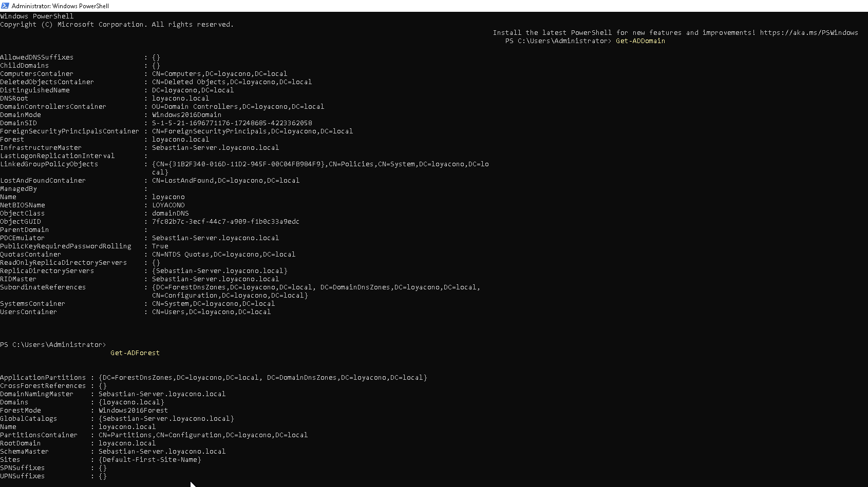Click the True value for PublicKeyRequiredPasswordRolling

tap(160, 246)
